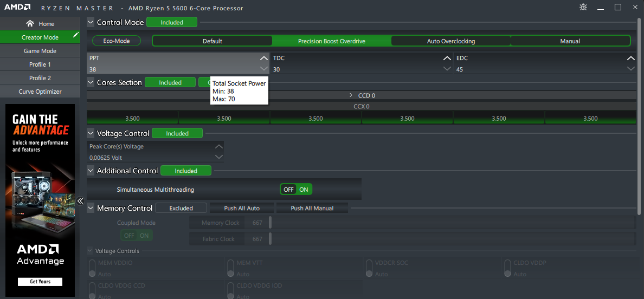Click Push All Manual button
644x299 pixels.
tap(312, 208)
